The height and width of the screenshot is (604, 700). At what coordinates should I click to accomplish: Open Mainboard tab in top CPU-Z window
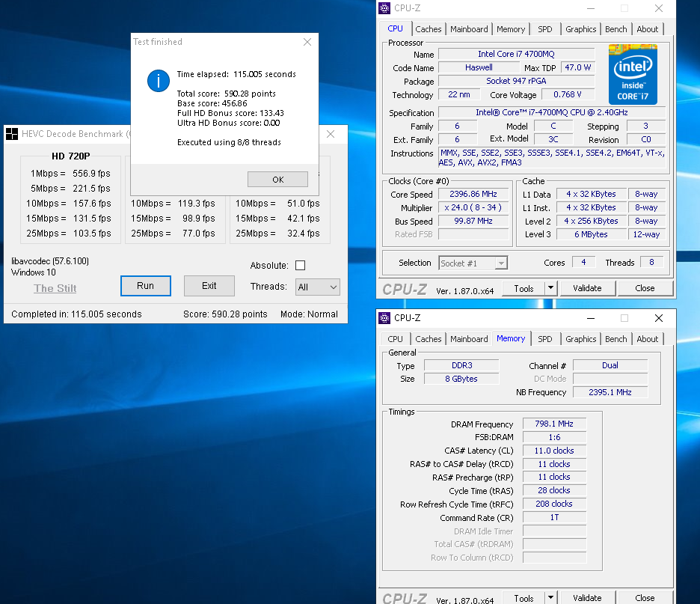(469, 29)
